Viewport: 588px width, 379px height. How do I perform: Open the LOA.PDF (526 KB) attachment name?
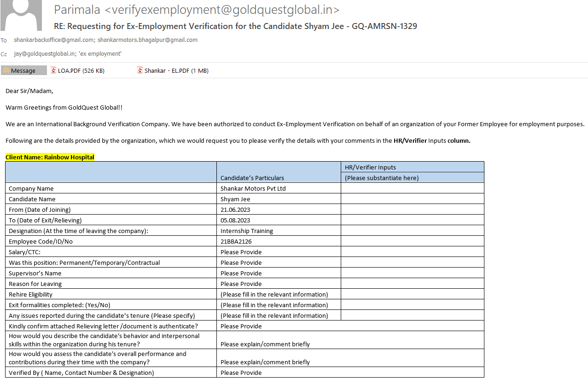tap(81, 71)
